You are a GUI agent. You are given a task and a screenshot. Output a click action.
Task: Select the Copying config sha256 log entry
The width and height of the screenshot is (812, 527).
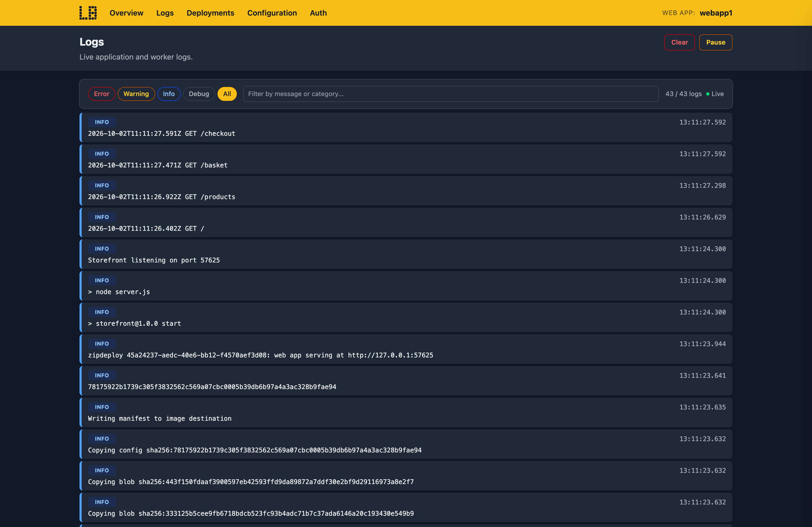click(x=406, y=444)
